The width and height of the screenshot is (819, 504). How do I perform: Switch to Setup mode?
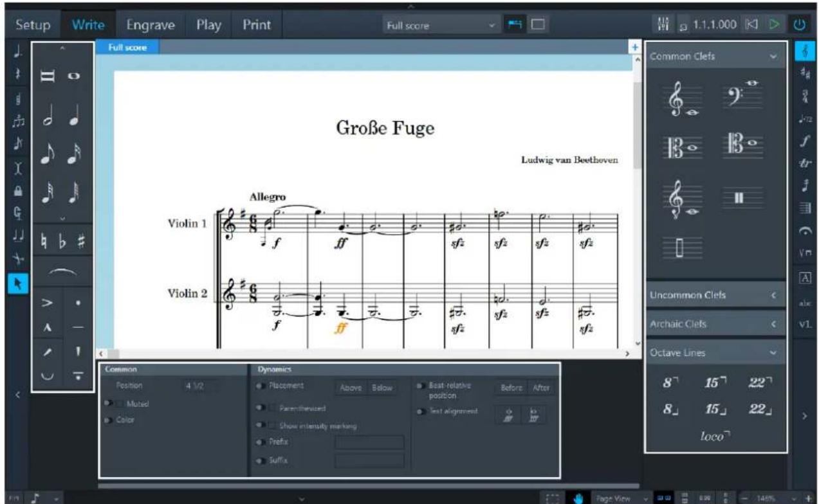tap(33, 26)
